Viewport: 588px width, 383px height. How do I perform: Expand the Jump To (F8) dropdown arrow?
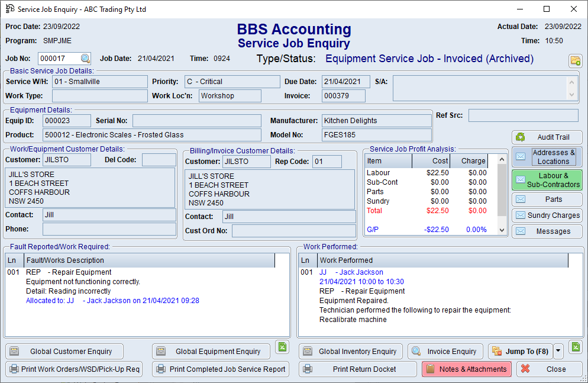click(557, 351)
